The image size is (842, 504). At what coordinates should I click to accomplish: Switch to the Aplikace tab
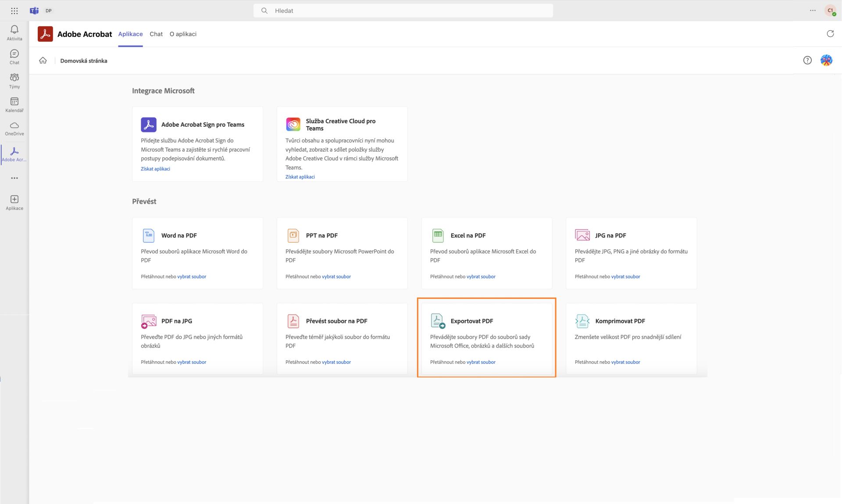[x=130, y=34]
